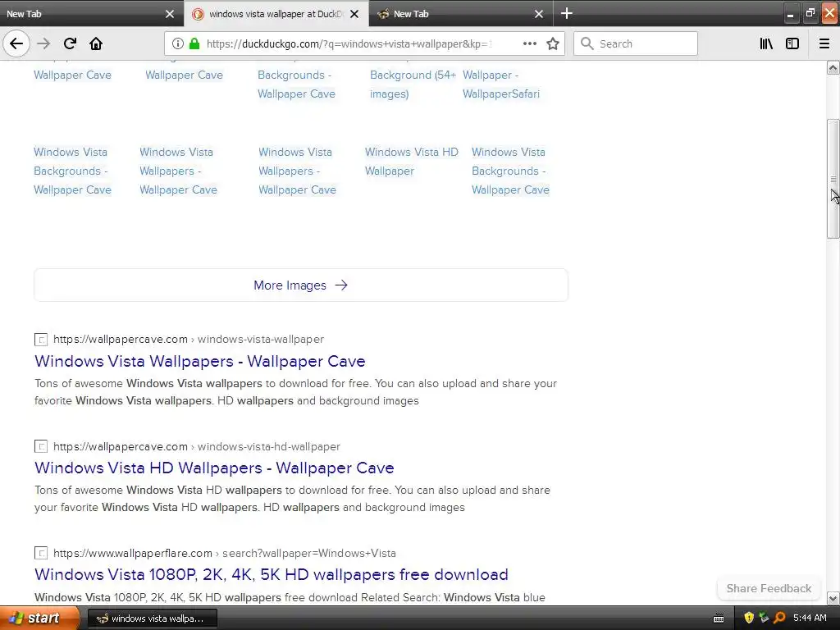
Task: Click the network connection tray icon
Action: [764, 618]
